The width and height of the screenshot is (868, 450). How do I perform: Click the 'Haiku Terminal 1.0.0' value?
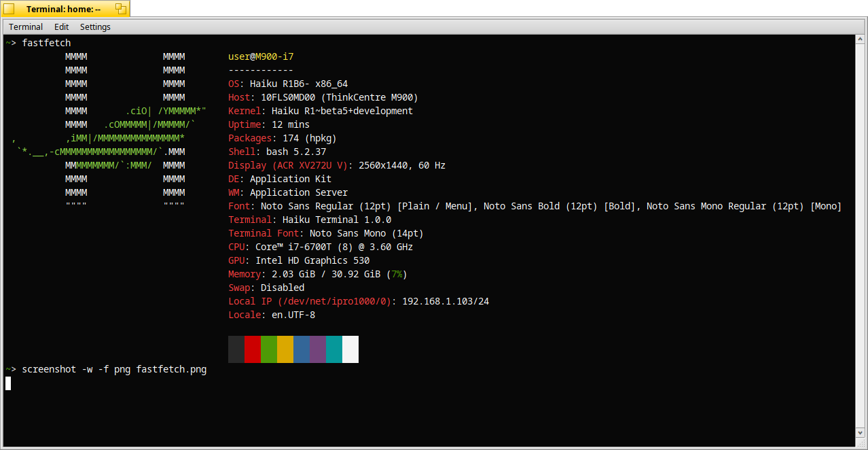coord(337,220)
